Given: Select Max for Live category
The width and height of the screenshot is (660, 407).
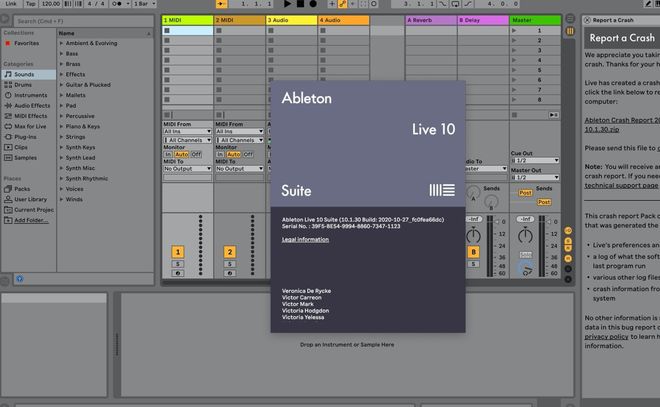Looking at the screenshot, I should click(28, 126).
